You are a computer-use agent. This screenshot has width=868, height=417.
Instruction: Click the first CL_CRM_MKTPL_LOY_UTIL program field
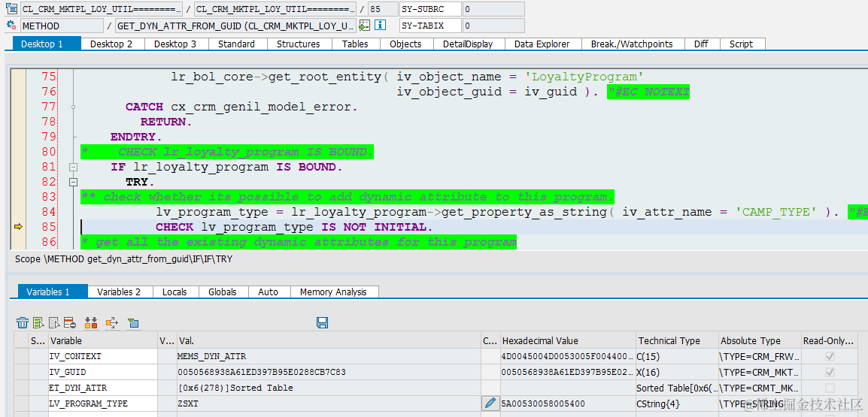click(x=102, y=9)
